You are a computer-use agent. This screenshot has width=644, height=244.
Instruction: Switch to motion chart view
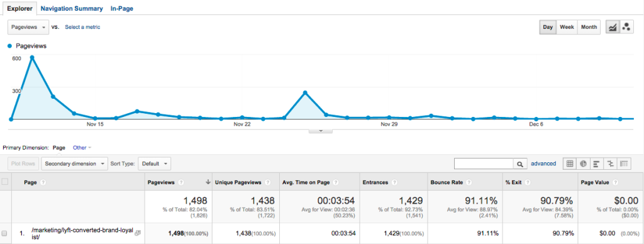626,27
